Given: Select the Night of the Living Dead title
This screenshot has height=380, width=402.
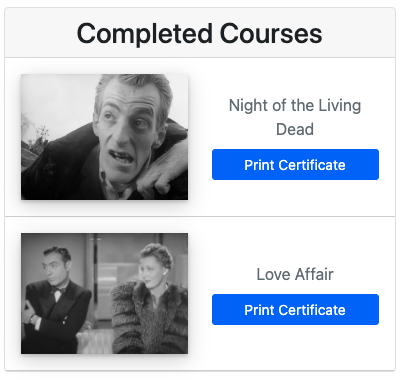Looking at the screenshot, I should point(295,117).
